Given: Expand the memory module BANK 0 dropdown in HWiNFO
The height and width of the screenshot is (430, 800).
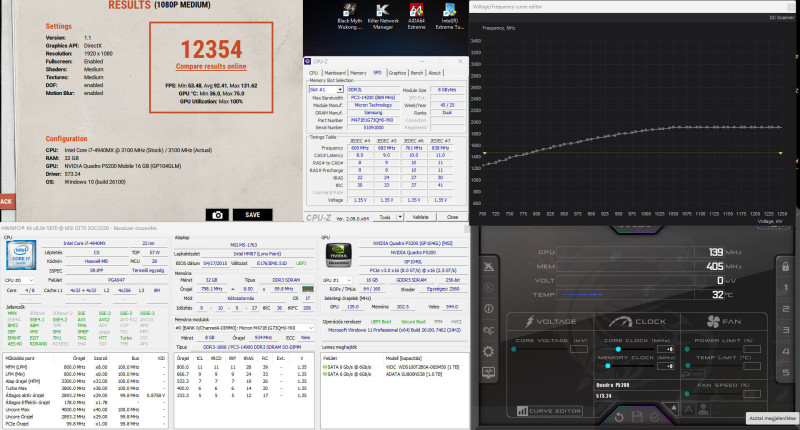Looking at the screenshot, I should pos(244,328).
